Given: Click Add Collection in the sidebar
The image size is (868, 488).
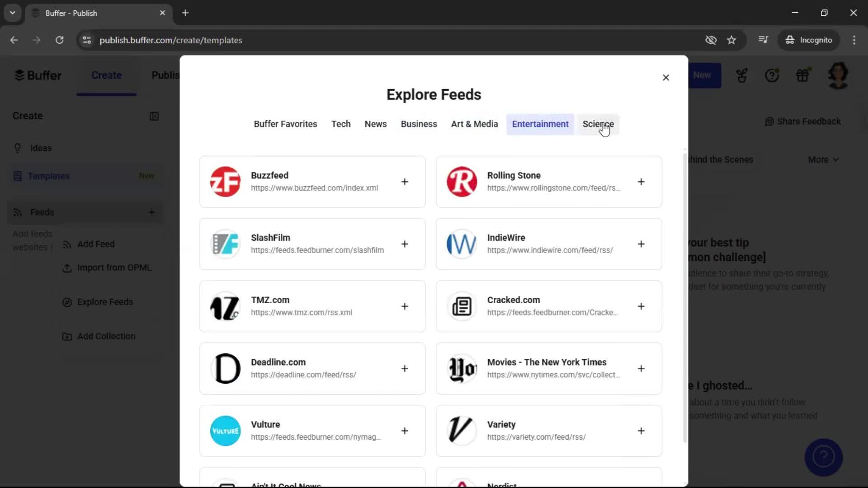Looking at the screenshot, I should coord(106,336).
